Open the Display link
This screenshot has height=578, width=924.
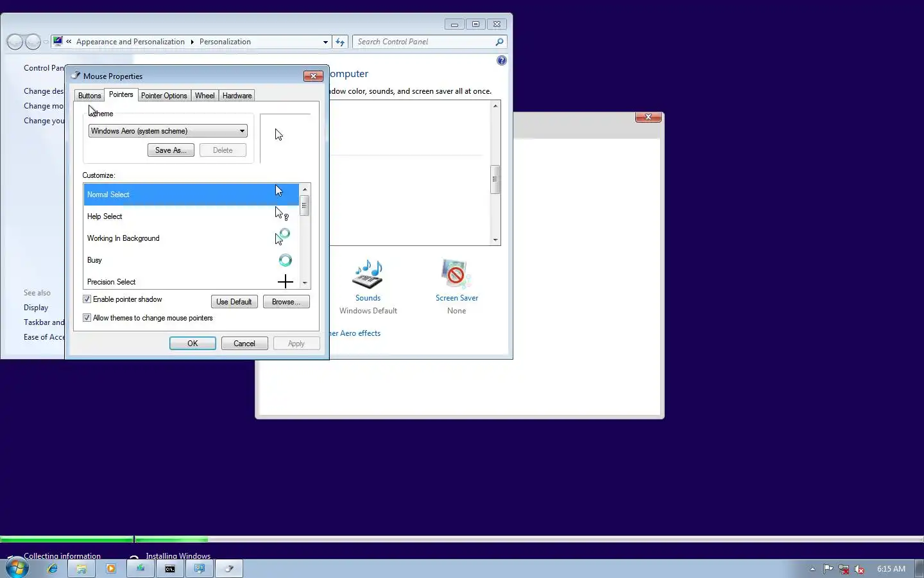tap(36, 308)
